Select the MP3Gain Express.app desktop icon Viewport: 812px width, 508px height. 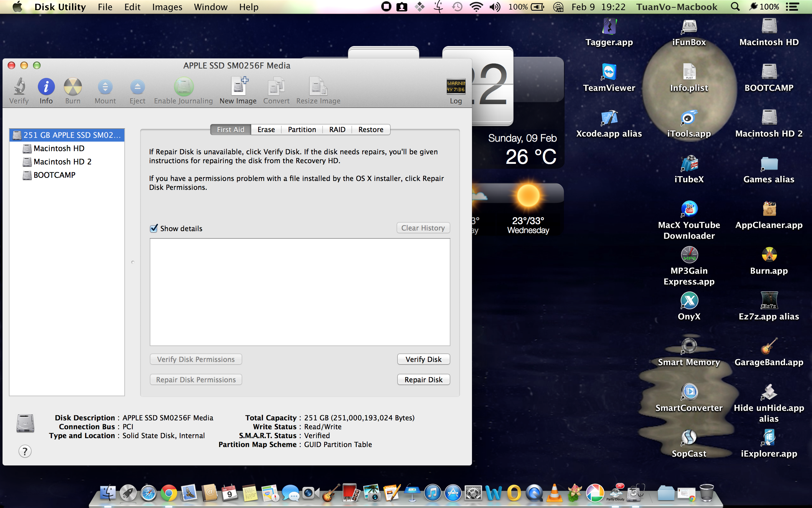pos(689,255)
